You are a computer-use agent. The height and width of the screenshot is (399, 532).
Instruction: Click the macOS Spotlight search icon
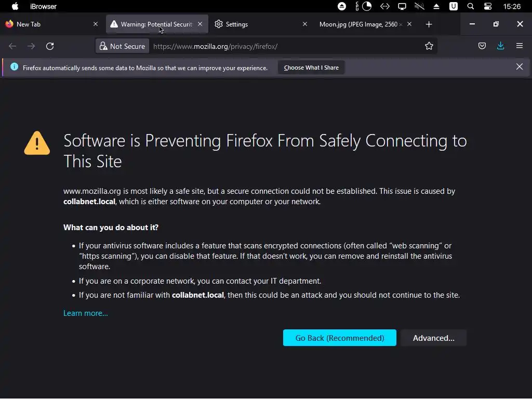coord(471,7)
